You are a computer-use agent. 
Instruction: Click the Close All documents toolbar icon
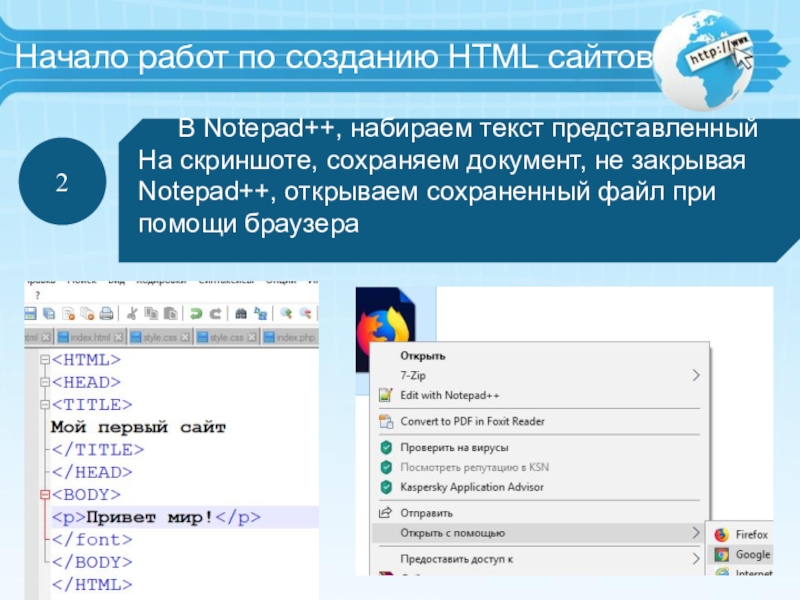(87, 313)
